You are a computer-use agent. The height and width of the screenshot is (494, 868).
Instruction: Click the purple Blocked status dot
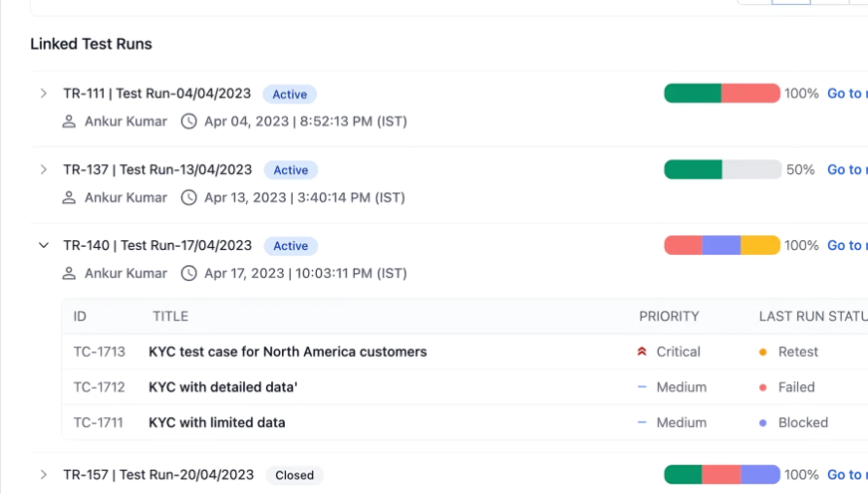click(x=763, y=422)
